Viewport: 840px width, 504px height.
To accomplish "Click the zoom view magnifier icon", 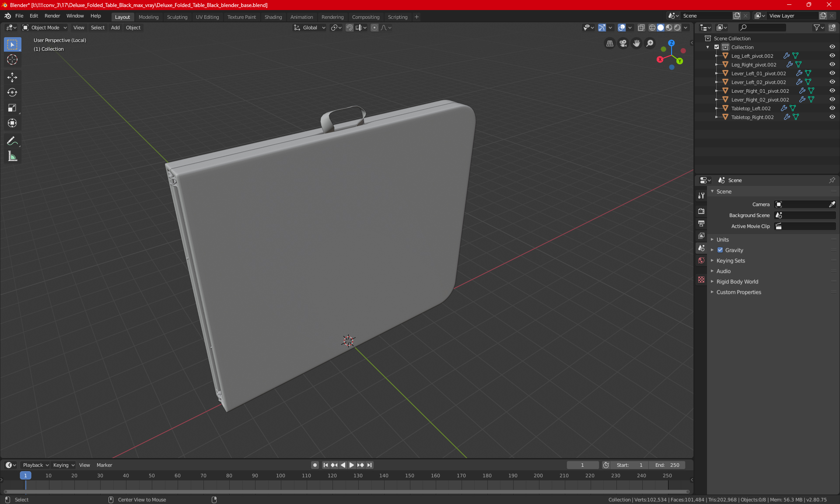I will [x=650, y=43].
